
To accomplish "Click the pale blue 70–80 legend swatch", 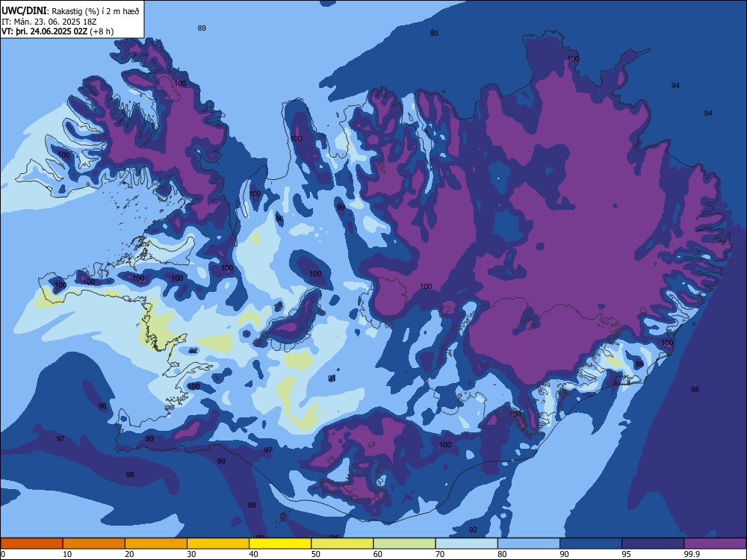I will tap(466, 544).
